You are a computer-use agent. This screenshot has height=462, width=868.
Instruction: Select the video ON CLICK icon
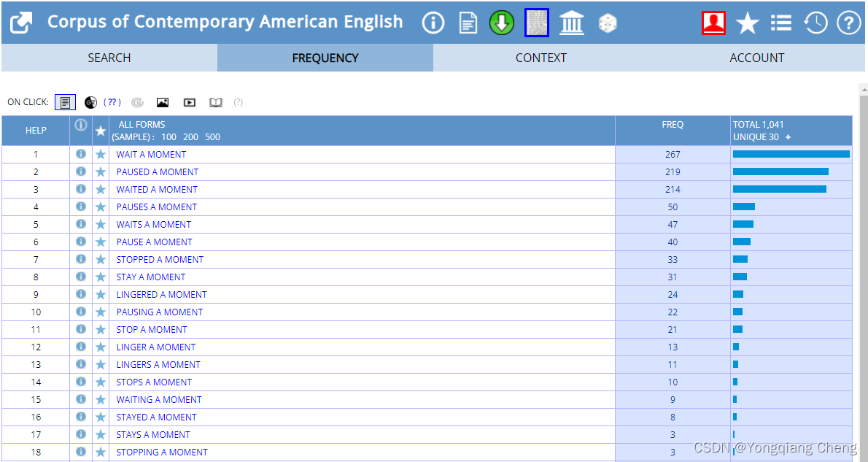click(190, 102)
